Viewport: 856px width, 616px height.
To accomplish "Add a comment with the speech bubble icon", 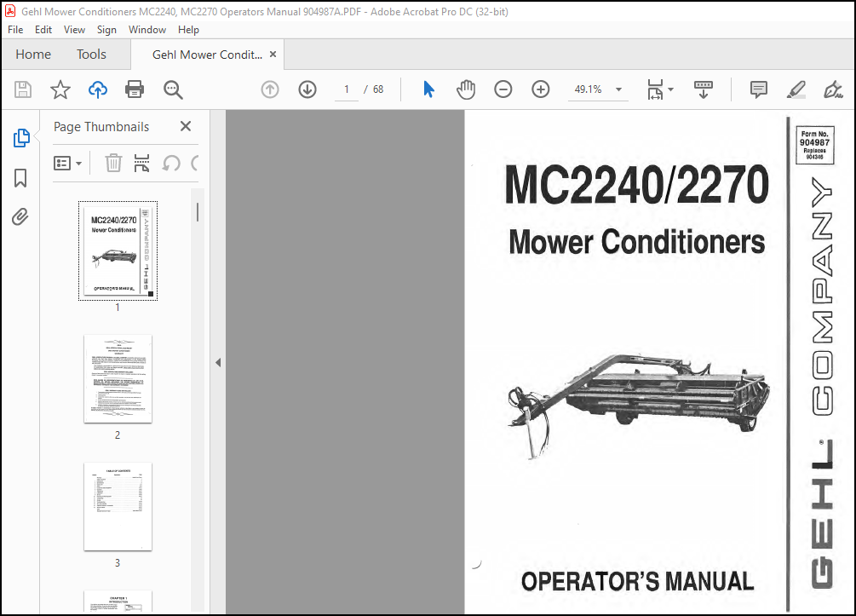I will [758, 89].
